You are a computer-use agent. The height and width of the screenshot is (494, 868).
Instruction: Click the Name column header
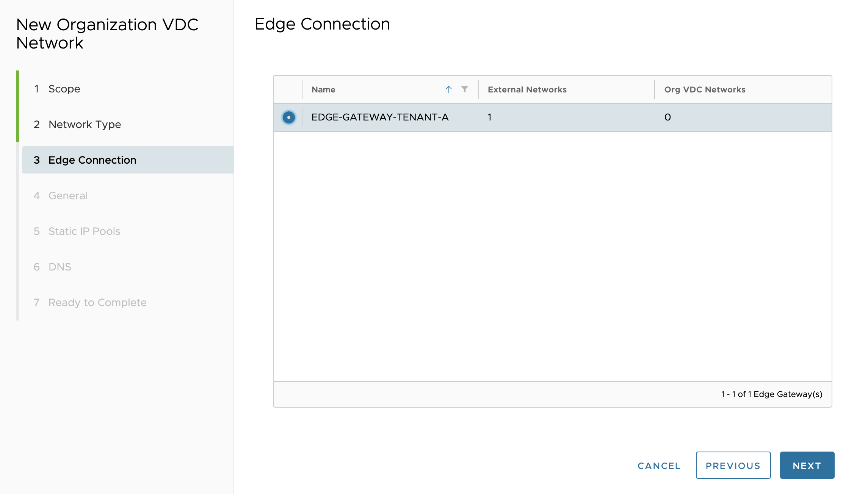pos(323,89)
